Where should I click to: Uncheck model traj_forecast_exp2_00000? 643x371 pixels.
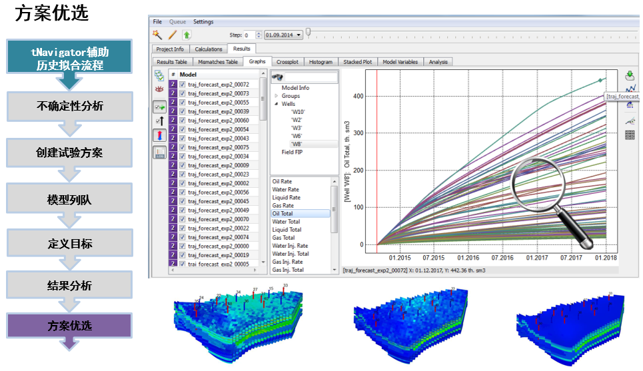coord(182,246)
